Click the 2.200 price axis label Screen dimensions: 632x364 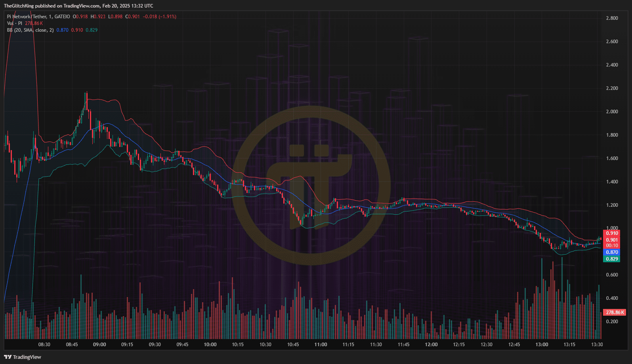[612, 88]
